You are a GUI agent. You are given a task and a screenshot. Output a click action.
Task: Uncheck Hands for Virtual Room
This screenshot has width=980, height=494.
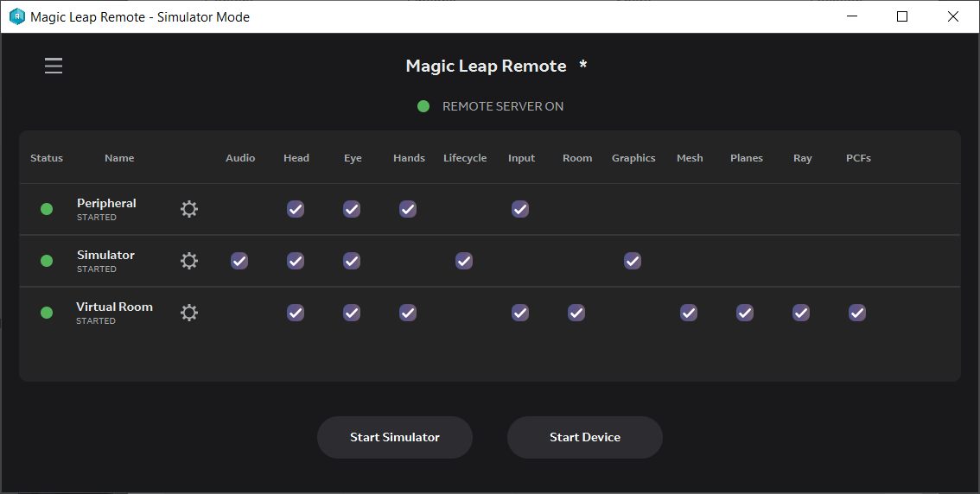408,313
